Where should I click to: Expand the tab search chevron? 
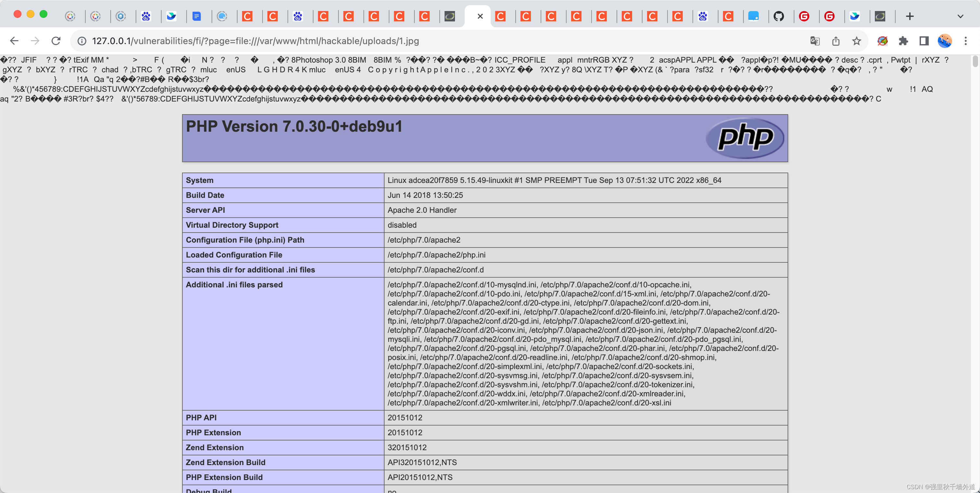960,16
